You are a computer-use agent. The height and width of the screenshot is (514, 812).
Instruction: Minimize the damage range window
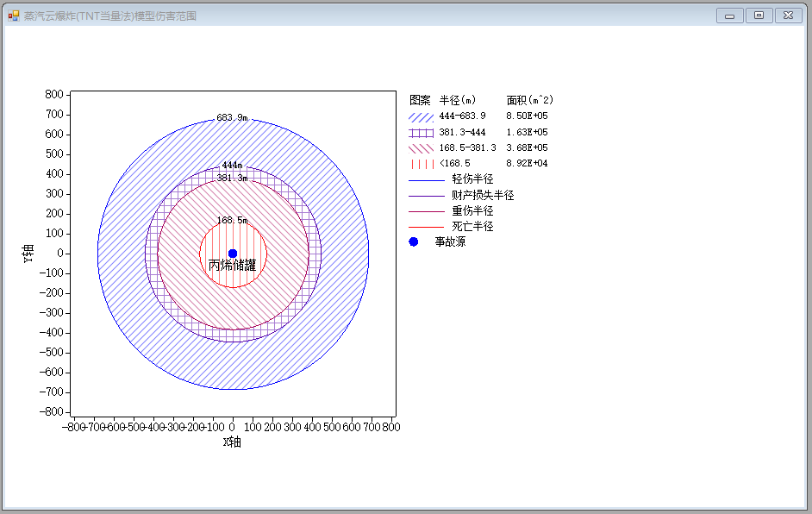coord(729,16)
